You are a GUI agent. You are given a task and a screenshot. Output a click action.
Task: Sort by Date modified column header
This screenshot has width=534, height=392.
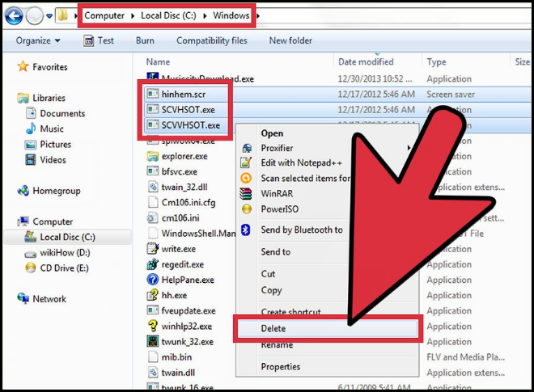pyautogui.click(x=366, y=61)
